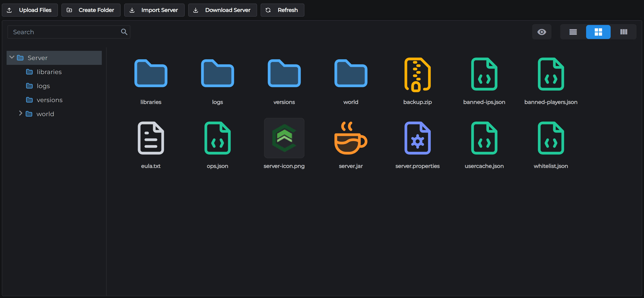
Task: Click the ops.json file name label
Action: [x=218, y=166]
